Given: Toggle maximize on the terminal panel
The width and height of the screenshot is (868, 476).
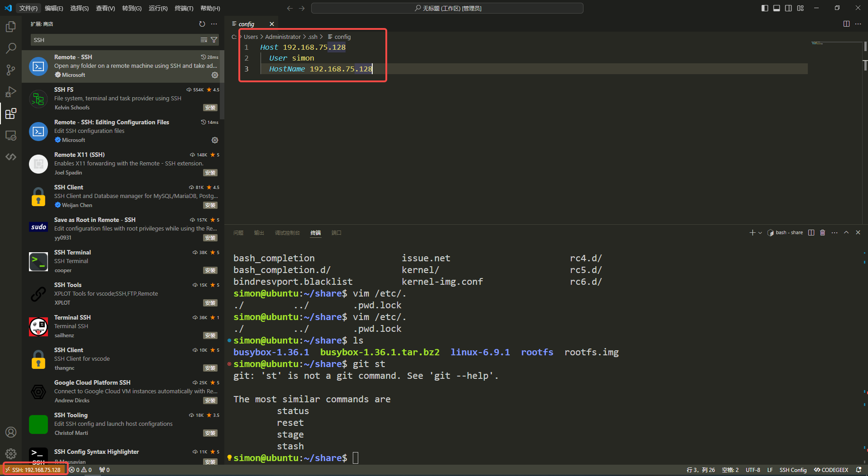Looking at the screenshot, I should click(x=846, y=232).
